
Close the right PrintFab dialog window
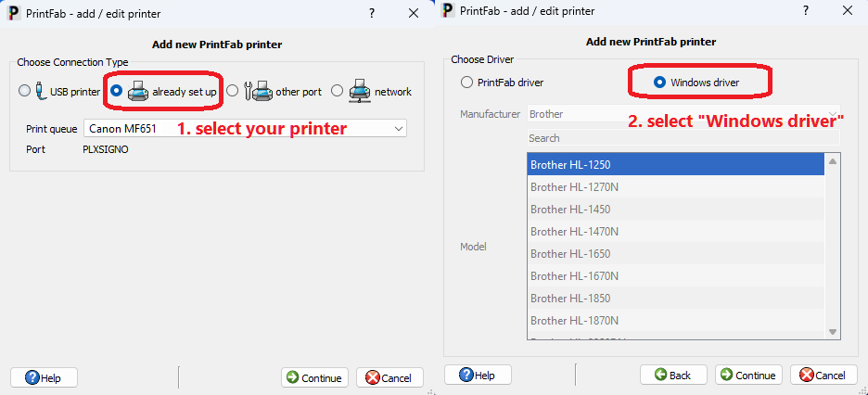click(847, 10)
